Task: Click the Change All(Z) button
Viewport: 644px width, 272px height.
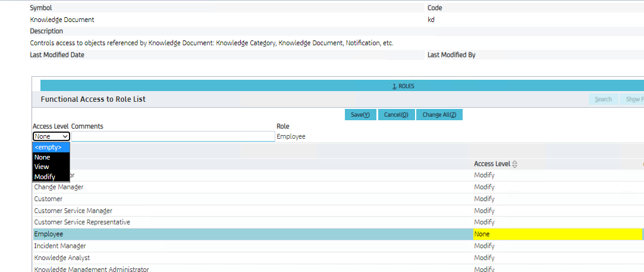Action: point(439,115)
